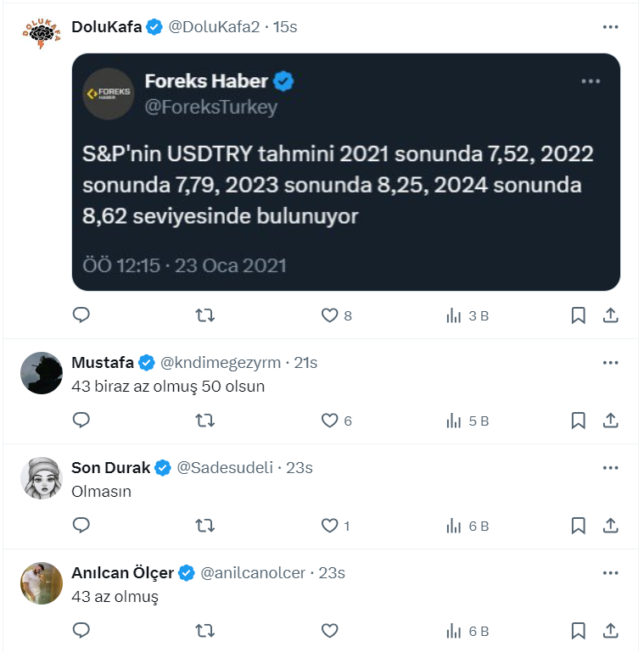
Task: Like DoluKafa's tweet with 8 likes
Action: 329,315
